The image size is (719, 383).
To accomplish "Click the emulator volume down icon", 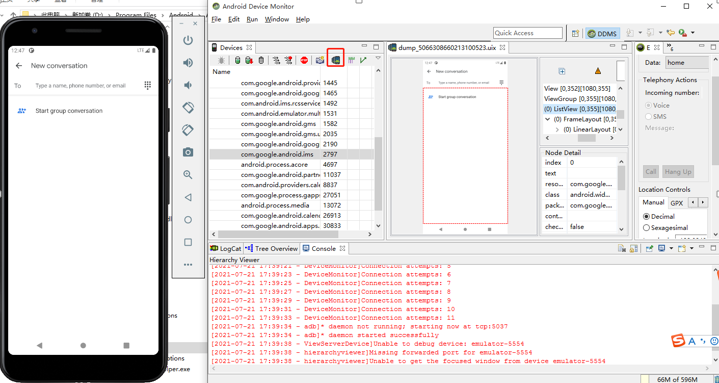I will (x=188, y=85).
